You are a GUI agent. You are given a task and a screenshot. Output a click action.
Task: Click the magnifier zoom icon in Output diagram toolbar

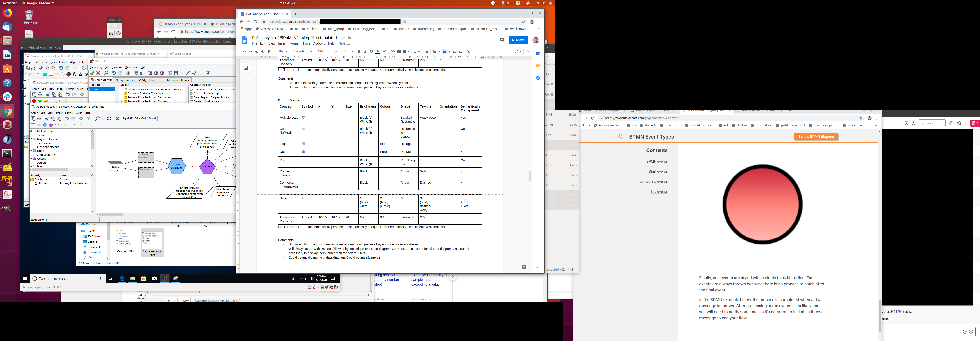[97, 119]
